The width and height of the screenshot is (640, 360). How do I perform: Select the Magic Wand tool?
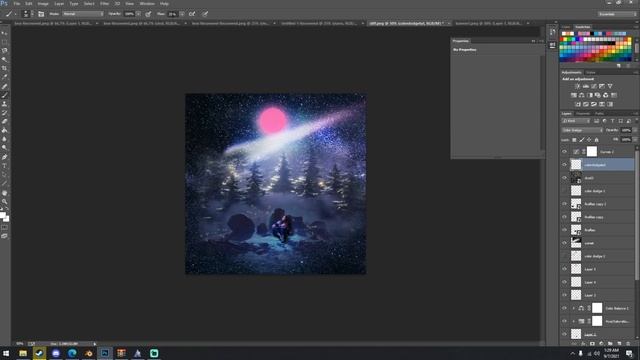pyautogui.click(x=4, y=60)
